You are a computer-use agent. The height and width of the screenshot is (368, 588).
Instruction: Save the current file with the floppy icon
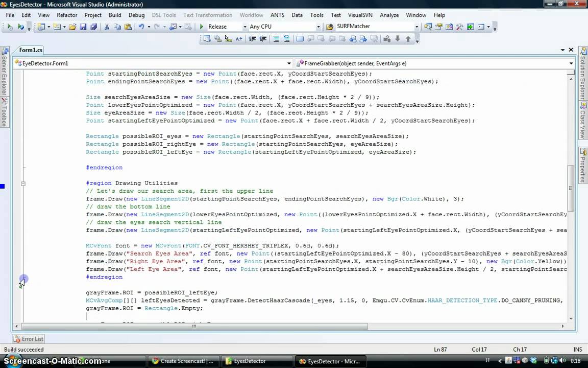point(83,27)
